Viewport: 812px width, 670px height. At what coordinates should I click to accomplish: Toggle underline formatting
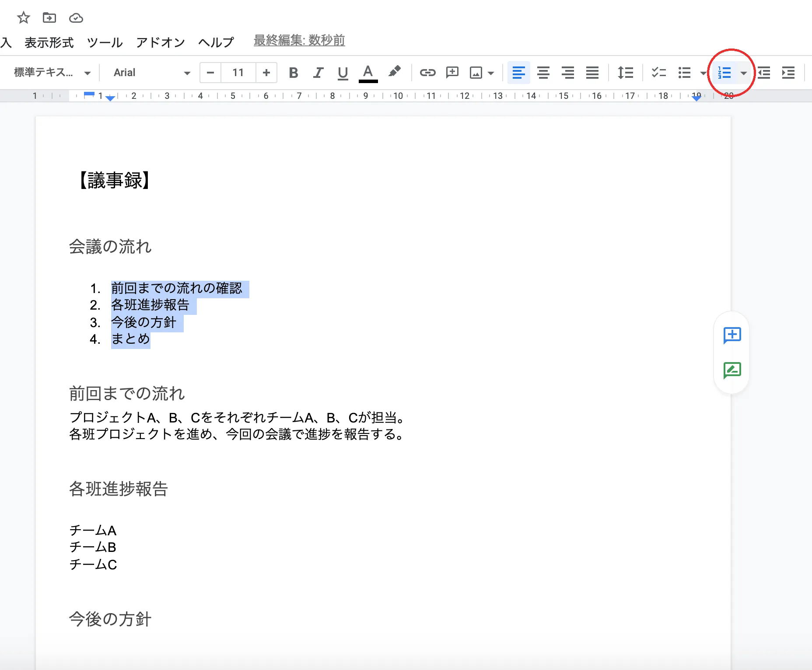coord(343,73)
